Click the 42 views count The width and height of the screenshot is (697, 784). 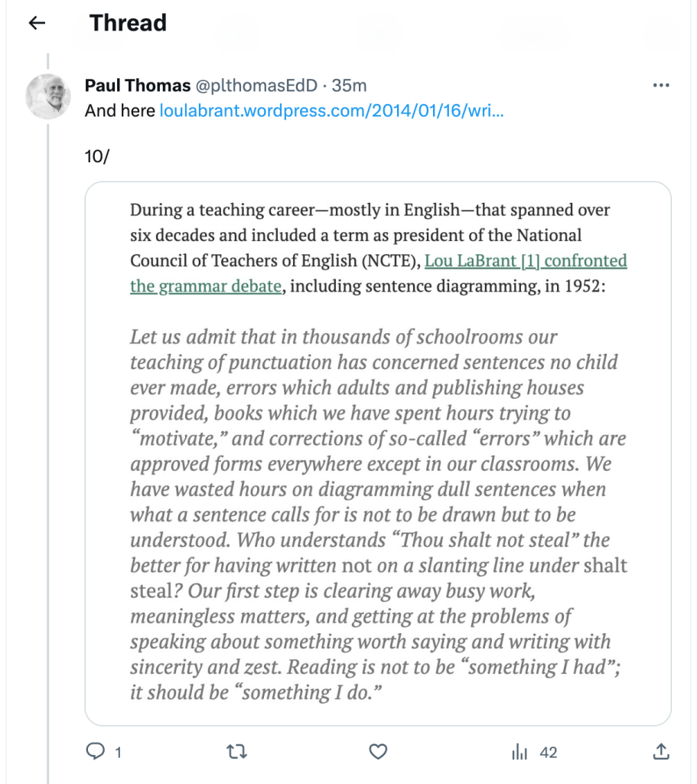point(549,753)
